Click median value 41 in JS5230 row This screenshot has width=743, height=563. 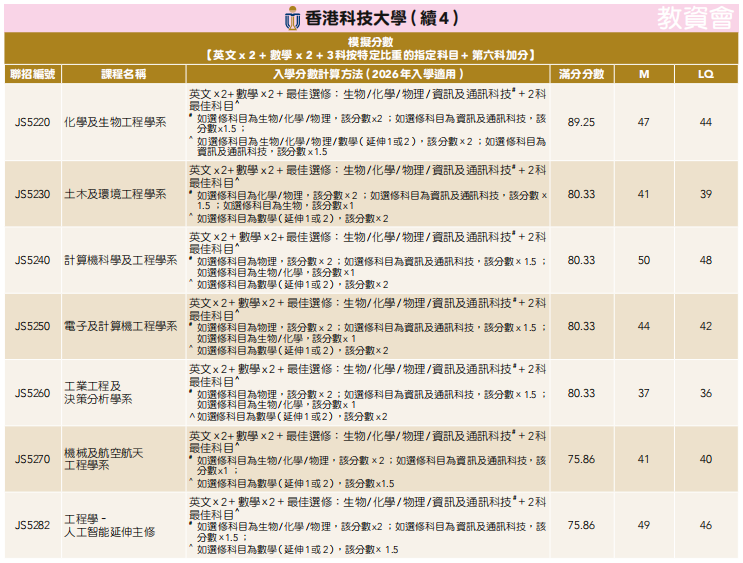coord(643,194)
